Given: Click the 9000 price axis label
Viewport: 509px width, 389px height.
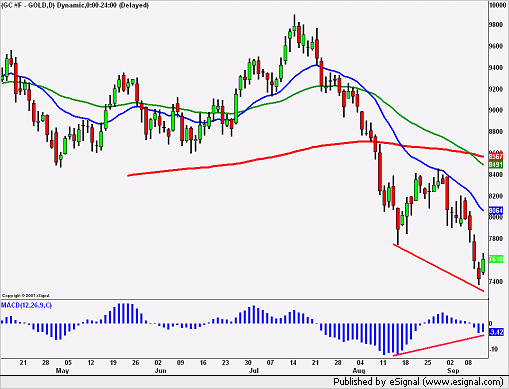Looking at the screenshot, I should point(496,110).
